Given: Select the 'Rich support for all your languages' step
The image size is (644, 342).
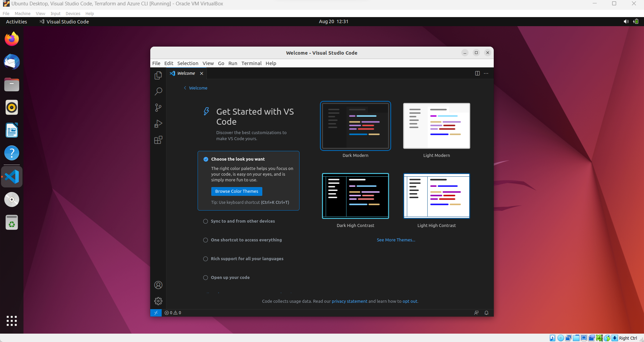Looking at the screenshot, I should 247,259.
